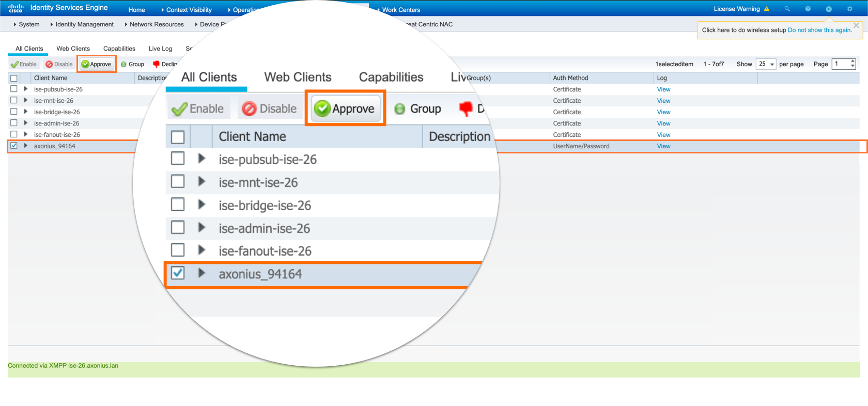Screen dimensions: 868x406
Task: Click 'Connected via XMPP ise-26.axonius.lan' status text
Action: tap(63, 366)
